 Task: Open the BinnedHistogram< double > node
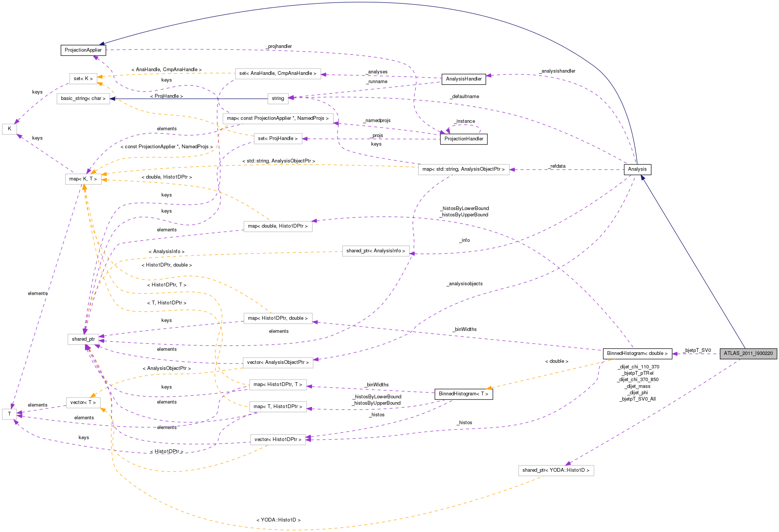pos(637,353)
